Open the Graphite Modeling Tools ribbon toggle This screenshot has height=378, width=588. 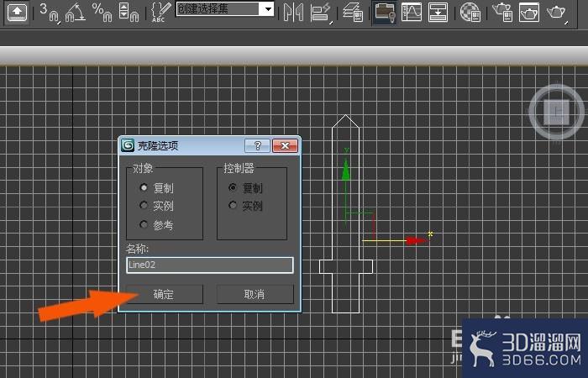(x=385, y=13)
